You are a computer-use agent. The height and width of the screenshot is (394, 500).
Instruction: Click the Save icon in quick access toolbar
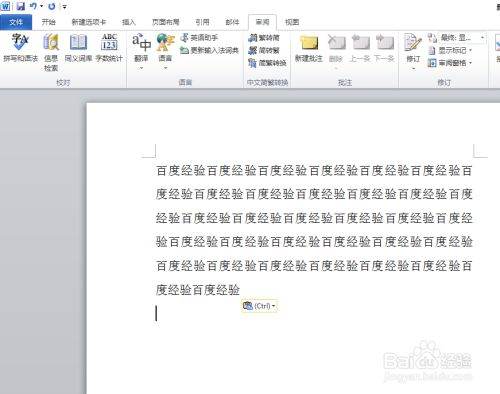coord(21,6)
